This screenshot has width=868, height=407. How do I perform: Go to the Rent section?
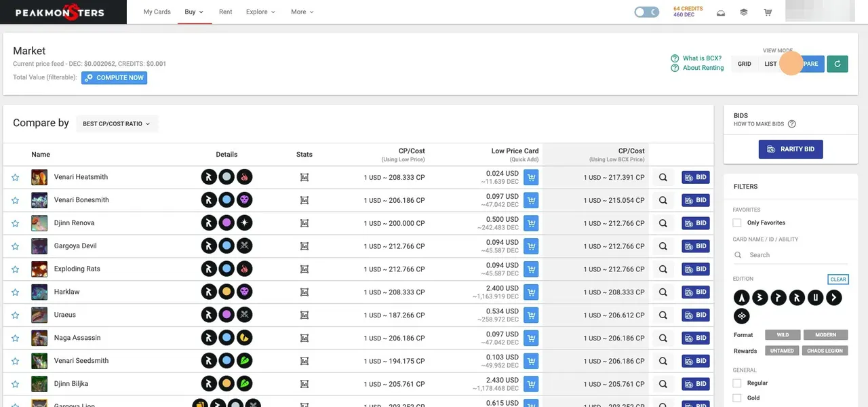coord(225,12)
